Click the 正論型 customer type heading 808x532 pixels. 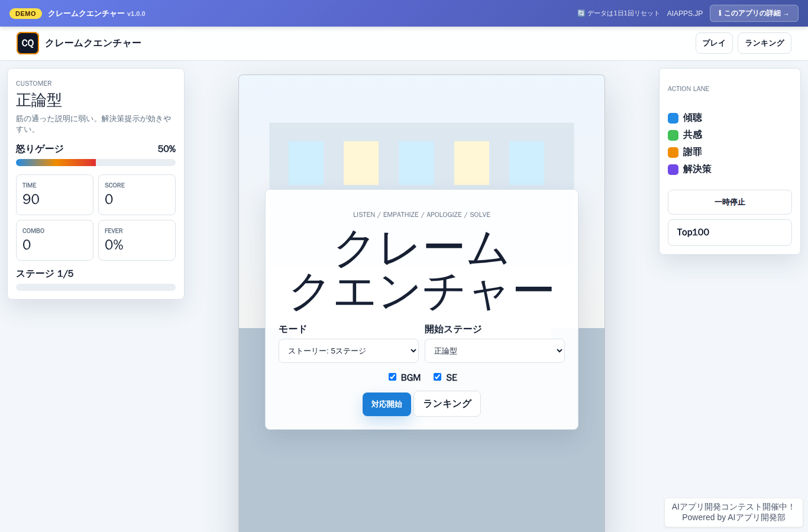coord(39,100)
